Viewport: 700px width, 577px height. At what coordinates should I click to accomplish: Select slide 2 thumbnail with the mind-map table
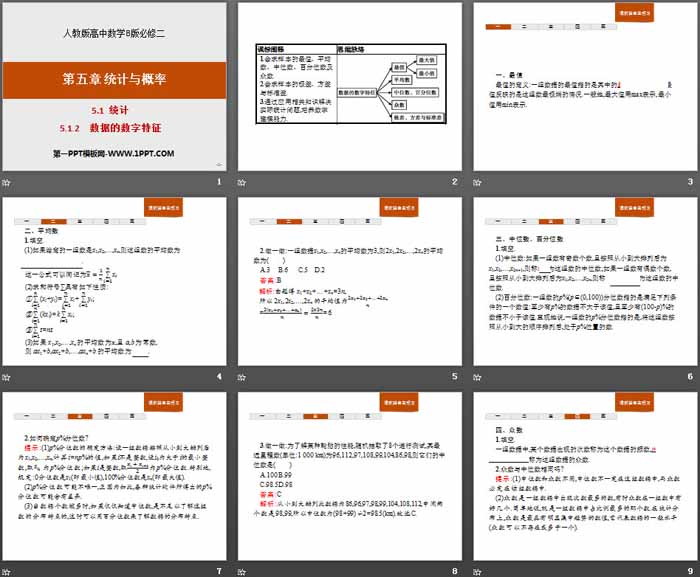[x=350, y=87]
